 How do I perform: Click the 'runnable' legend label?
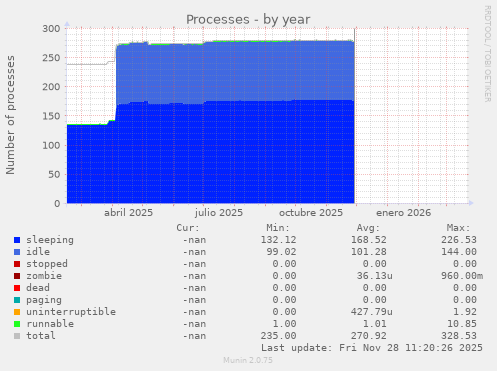pos(50,324)
